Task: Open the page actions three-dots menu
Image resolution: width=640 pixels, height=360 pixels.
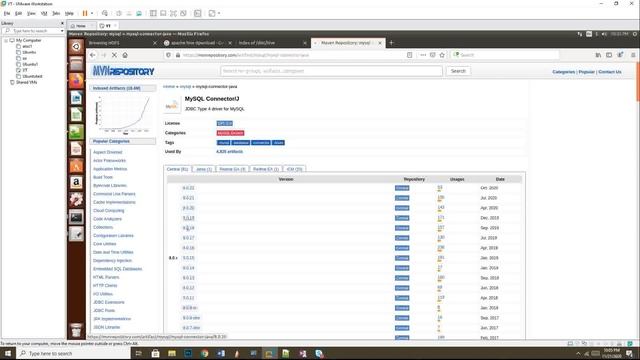Action: 423,55
